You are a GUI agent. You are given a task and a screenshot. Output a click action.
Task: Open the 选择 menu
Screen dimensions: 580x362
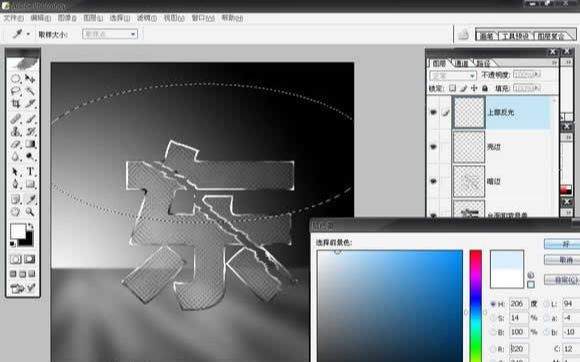pyautogui.click(x=120, y=18)
